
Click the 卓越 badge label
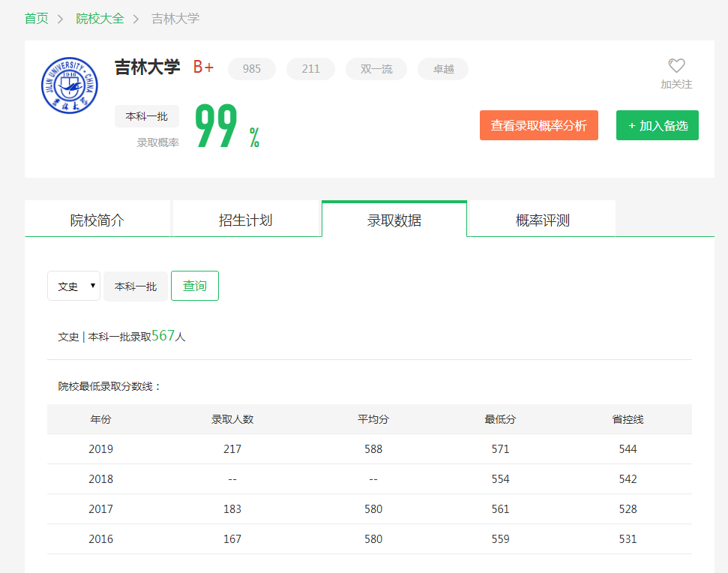click(x=442, y=68)
